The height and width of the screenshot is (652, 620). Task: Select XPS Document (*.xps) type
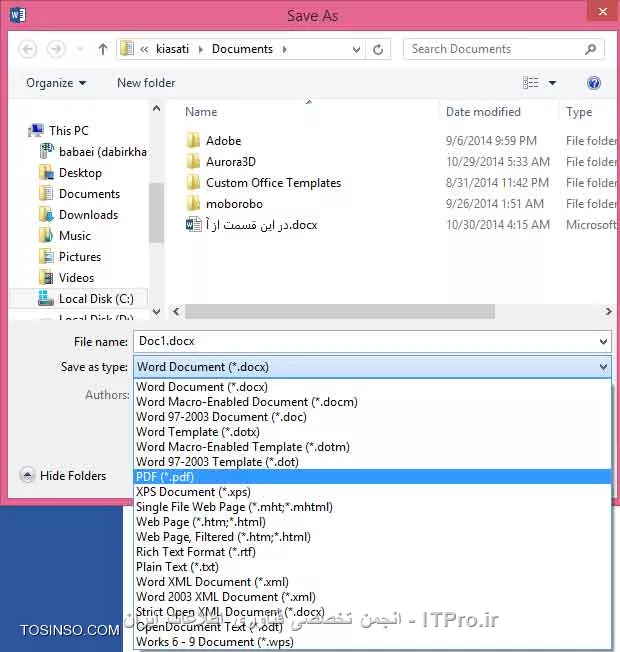tap(373, 491)
